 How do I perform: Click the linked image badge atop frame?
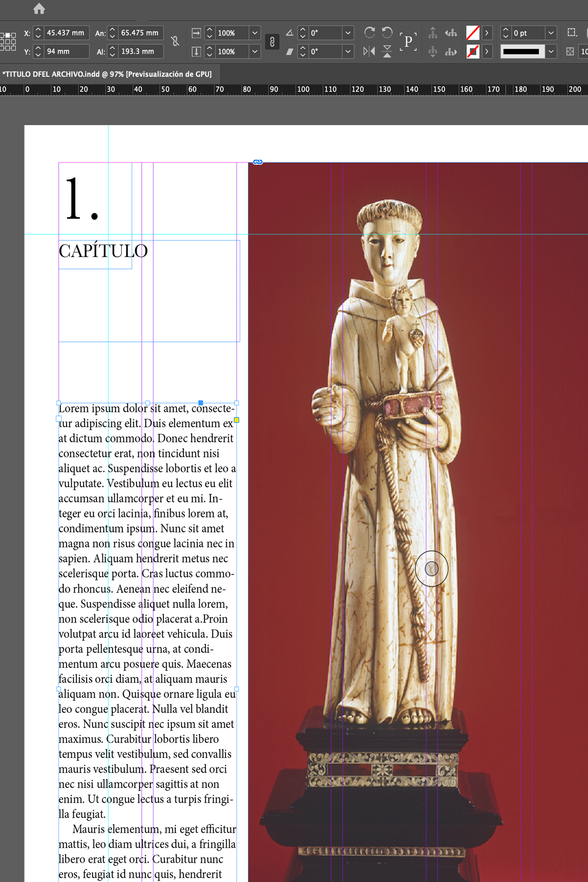[x=258, y=162]
